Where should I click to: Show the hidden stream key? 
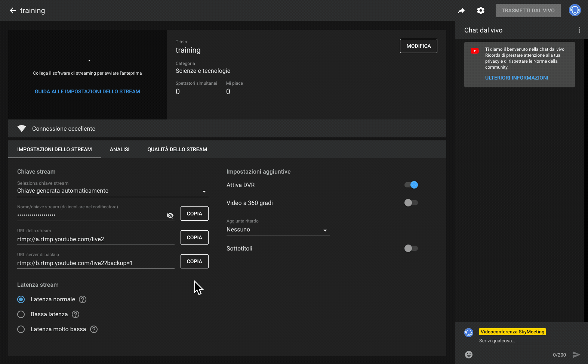(x=170, y=215)
